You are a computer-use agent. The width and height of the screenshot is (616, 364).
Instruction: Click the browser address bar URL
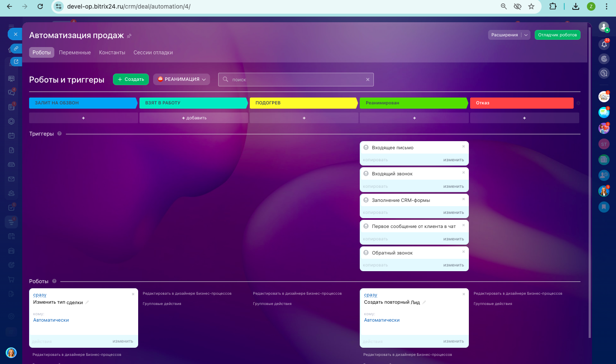pos(129,6)
